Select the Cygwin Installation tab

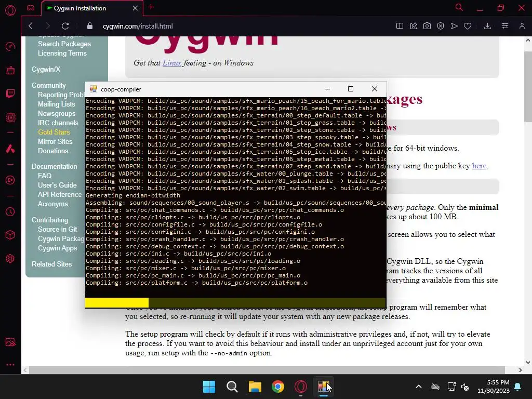click(x=92, y=8)
